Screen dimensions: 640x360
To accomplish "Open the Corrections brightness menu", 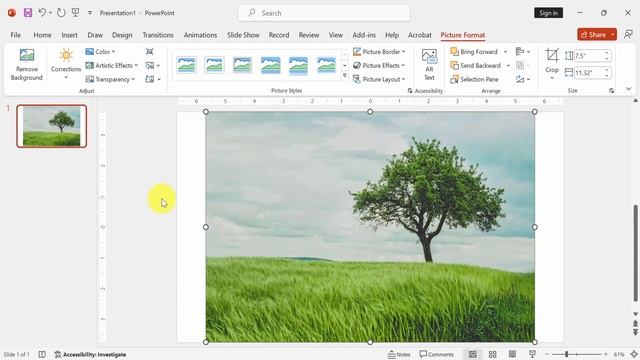I will coord(66,64).
